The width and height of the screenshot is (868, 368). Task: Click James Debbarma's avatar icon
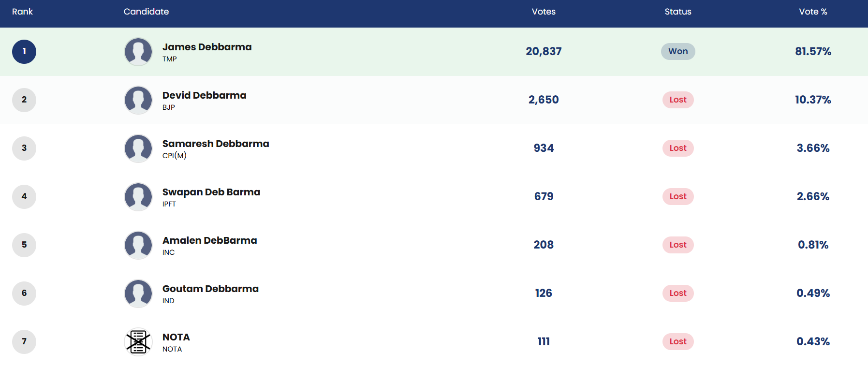[x=138, y=52]
